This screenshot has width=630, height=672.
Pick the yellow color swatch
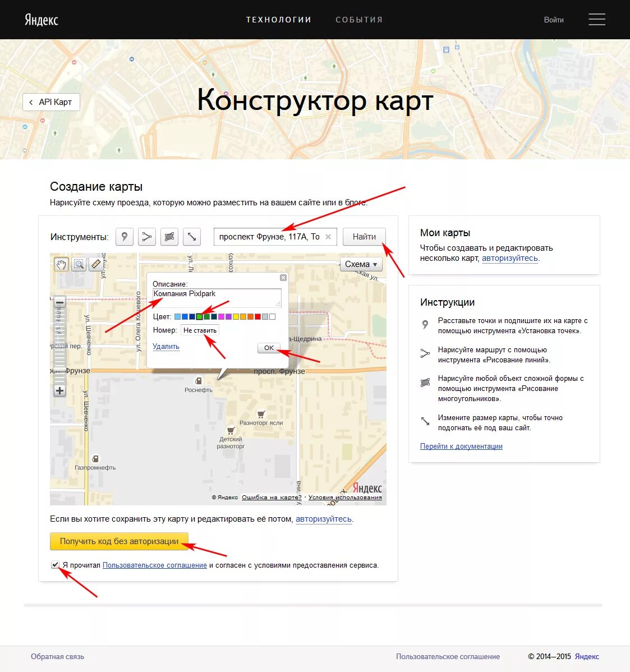(x=236, y=317)
